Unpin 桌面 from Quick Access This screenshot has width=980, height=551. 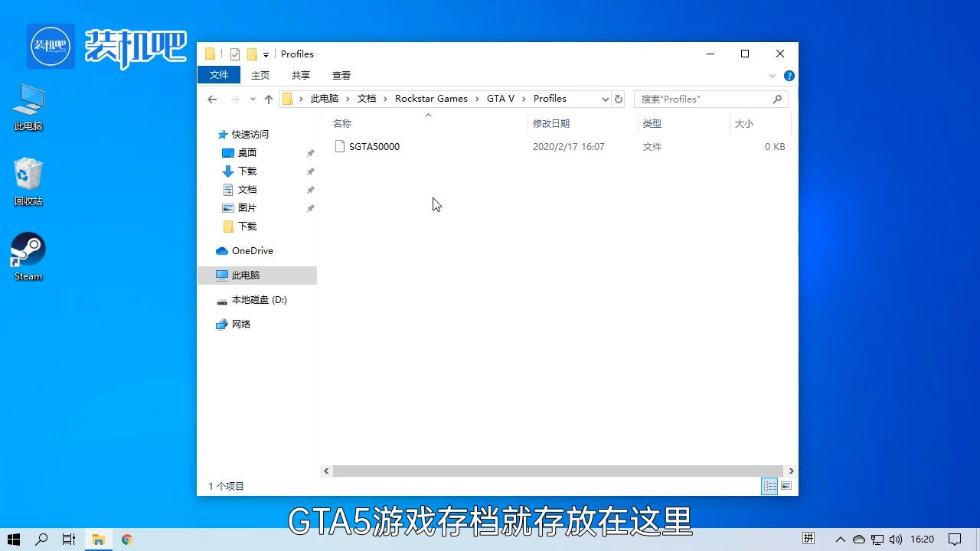(x=310, y=152)
